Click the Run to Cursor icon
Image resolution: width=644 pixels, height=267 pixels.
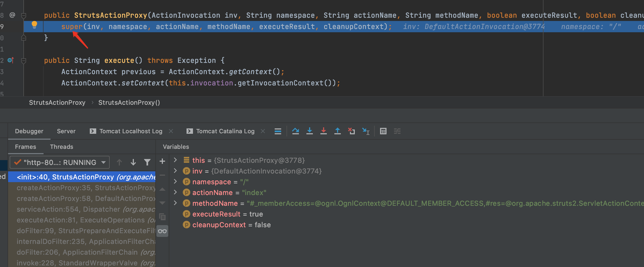(x=366, y=131)
